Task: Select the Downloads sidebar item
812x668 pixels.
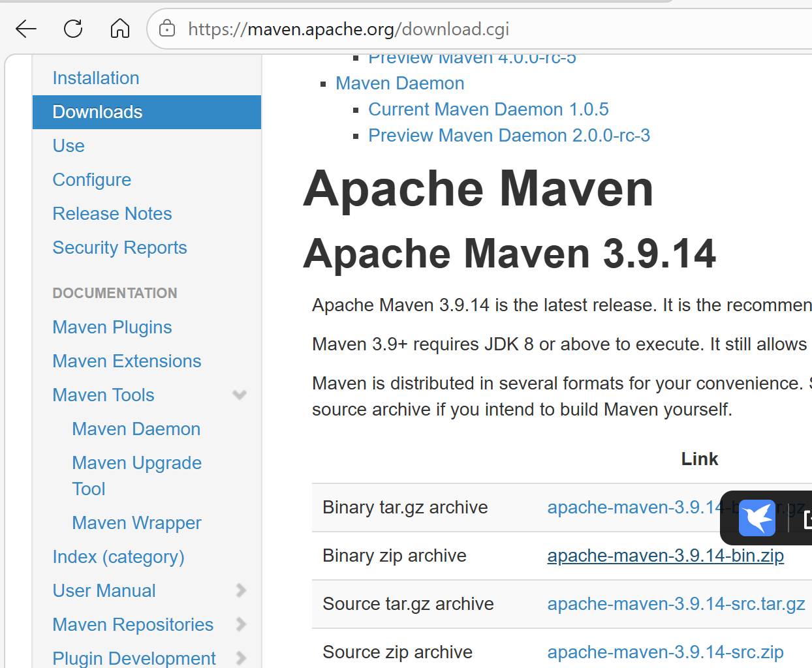Action: pos(147,112)
